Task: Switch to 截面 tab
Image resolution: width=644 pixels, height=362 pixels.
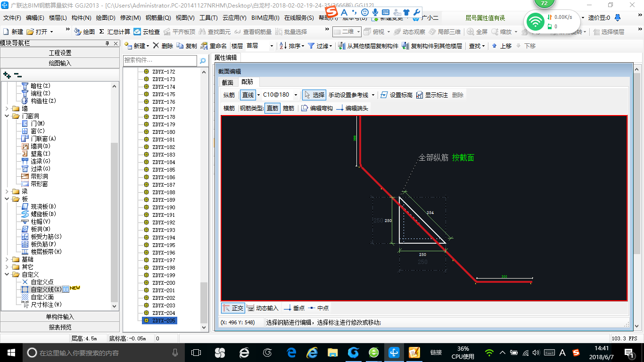Action: [x=228, y=82]
